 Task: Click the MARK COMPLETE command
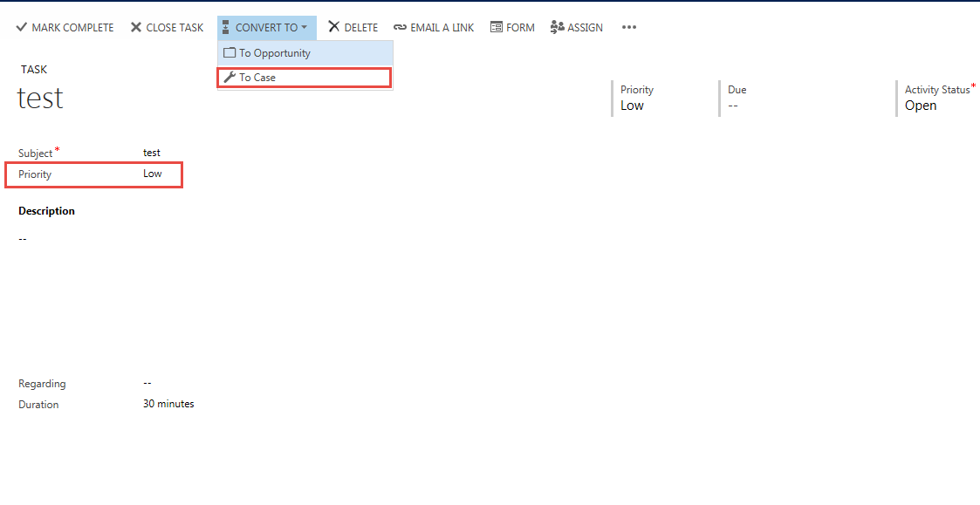(72, 27)
